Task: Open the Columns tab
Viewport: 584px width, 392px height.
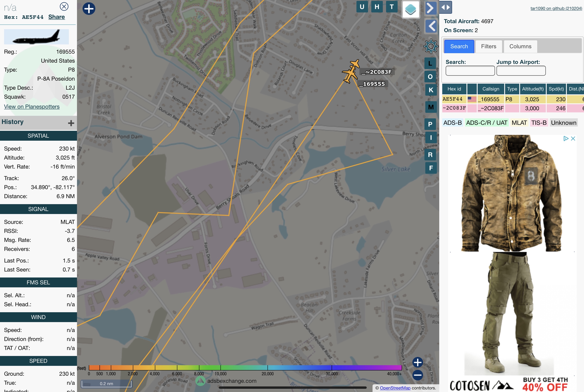Action: pyautogui.click(x=520, y=47)
